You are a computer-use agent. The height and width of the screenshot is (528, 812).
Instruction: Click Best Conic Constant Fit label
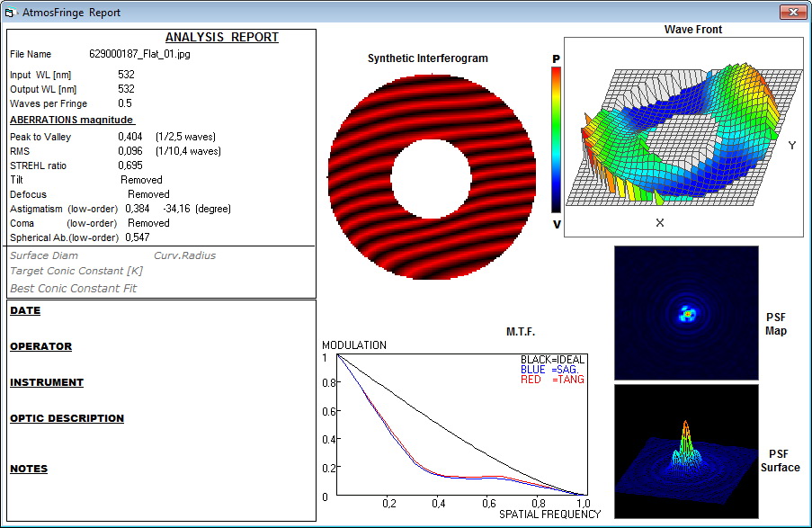[x=73, y=289]
